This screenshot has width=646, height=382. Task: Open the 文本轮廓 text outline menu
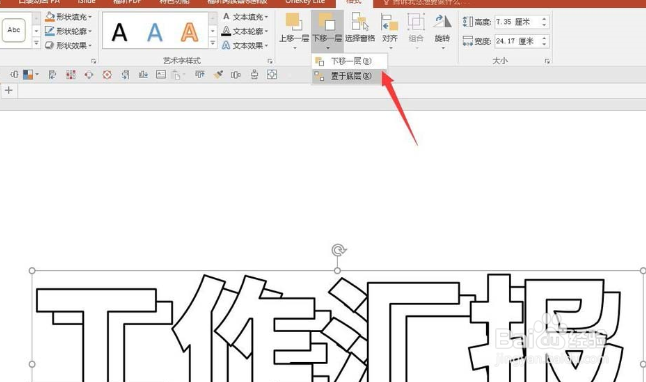tap(245, 31)
